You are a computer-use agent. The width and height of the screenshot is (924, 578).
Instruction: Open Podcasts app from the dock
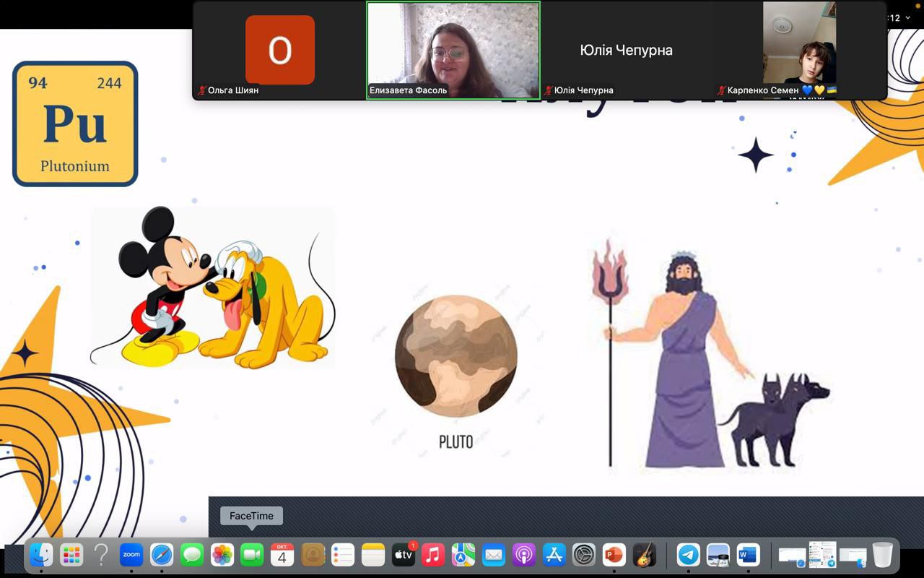point(524,555)
